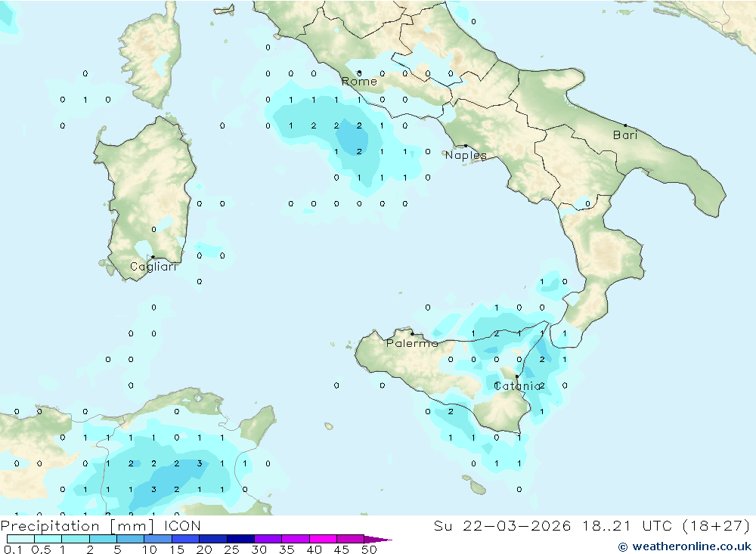Select the lightest cyan 0.1–0.5 legend swatch
Viewport: 756px width, 554px height.
coord(20,539)
